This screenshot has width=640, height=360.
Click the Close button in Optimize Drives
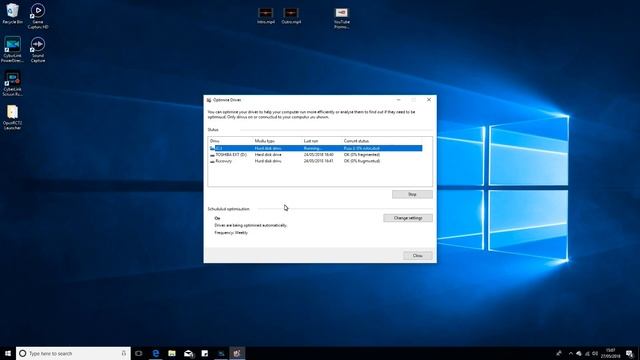[418, 256]
